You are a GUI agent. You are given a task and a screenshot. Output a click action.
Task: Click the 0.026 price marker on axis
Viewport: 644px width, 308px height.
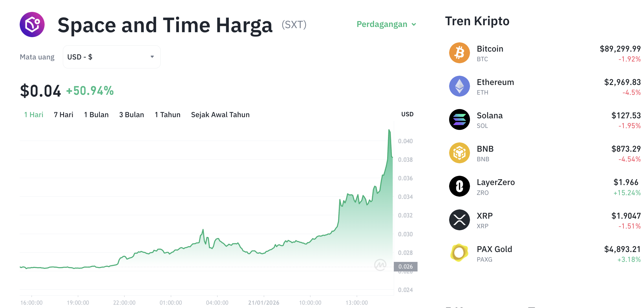click(405, 267)
